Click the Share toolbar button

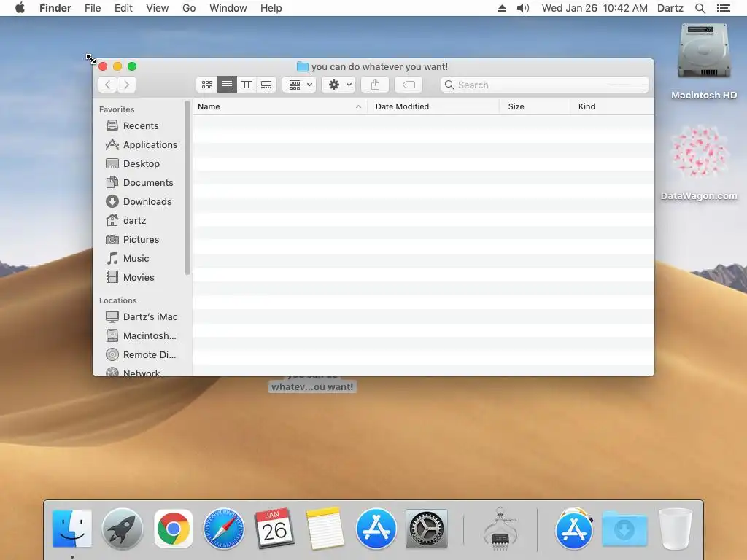376,85
